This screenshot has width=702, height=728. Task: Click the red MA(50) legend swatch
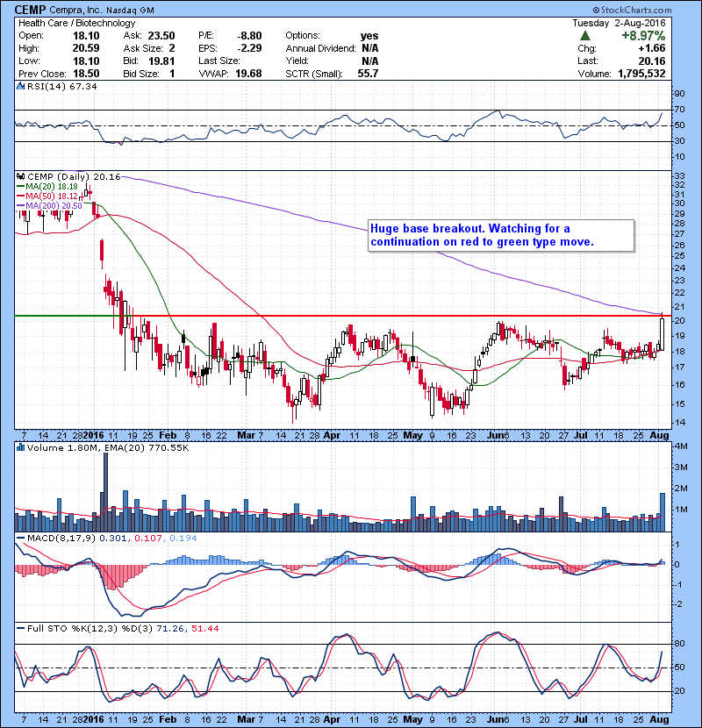[x=20, y=196]
